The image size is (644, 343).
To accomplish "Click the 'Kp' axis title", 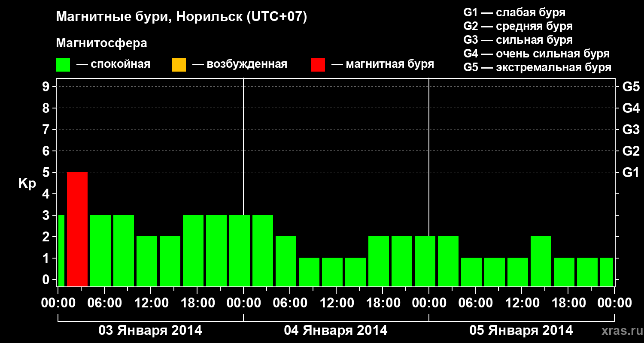I will coord(27,184).
